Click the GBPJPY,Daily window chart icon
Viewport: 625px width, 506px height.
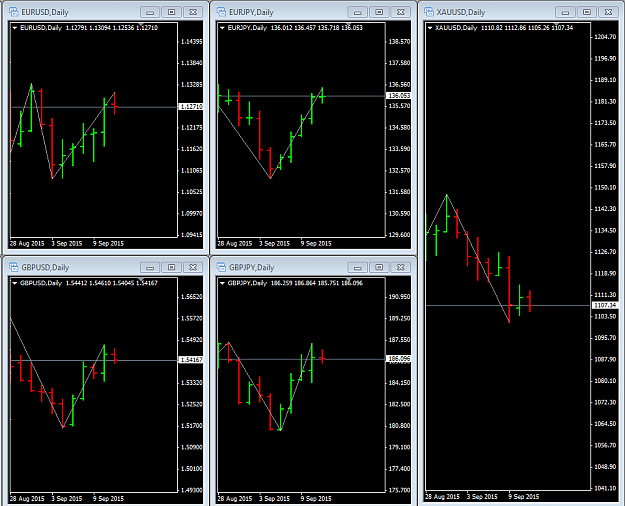click(x=221, y=267)
